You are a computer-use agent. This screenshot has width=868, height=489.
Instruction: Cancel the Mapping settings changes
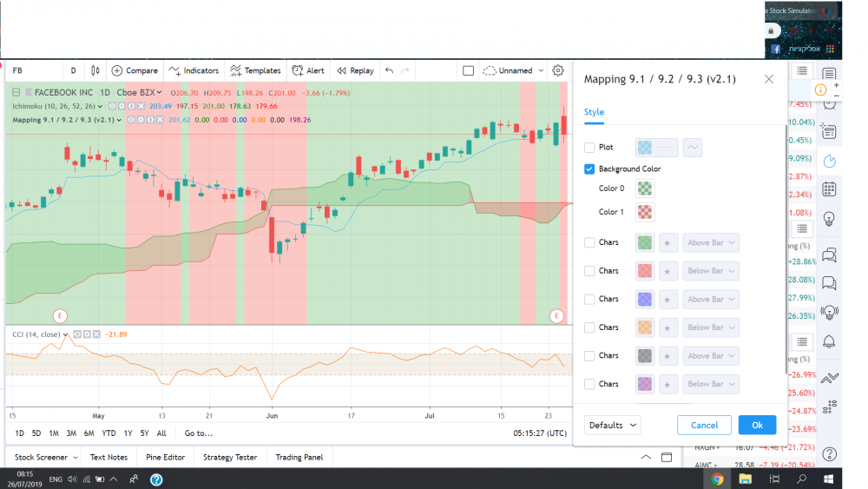704,426
